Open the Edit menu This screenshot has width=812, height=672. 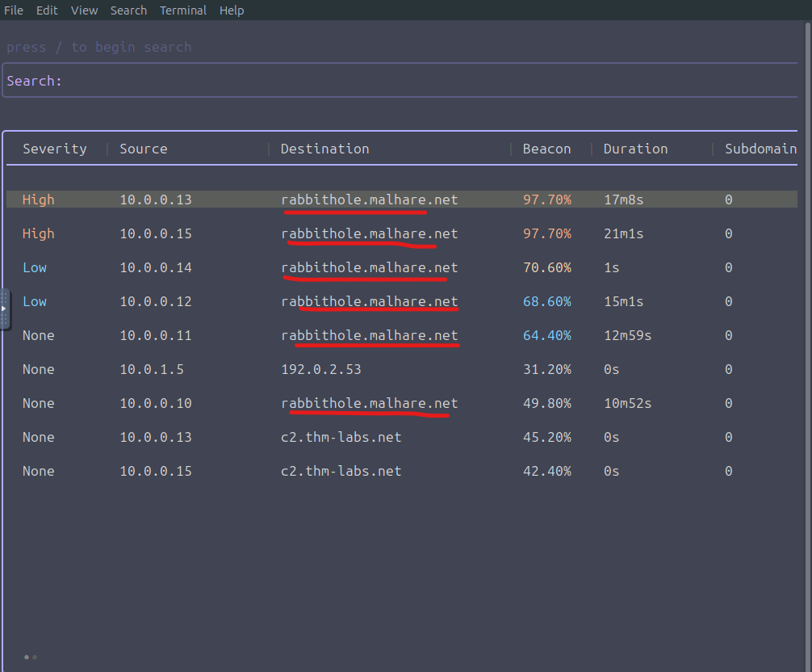[x=47, y=10]
